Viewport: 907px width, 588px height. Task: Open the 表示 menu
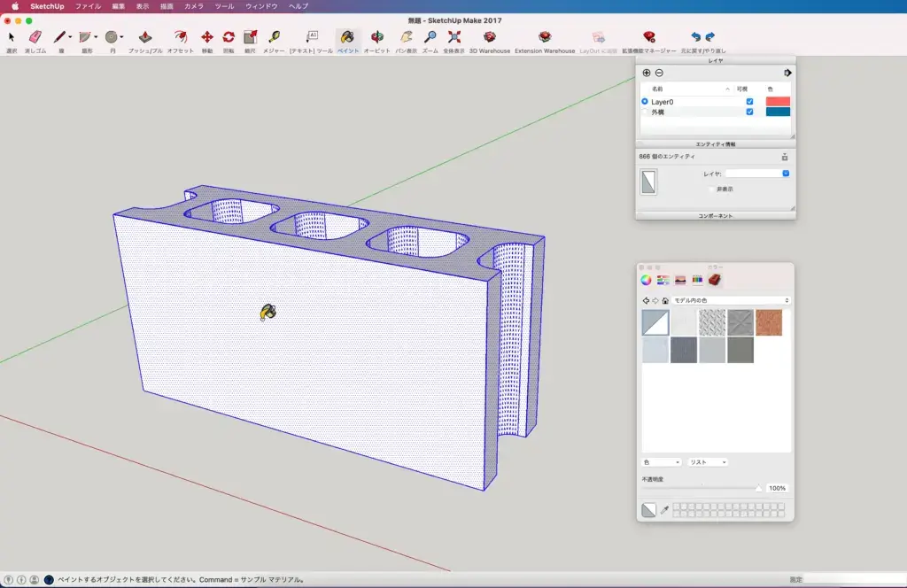[143, 6]
